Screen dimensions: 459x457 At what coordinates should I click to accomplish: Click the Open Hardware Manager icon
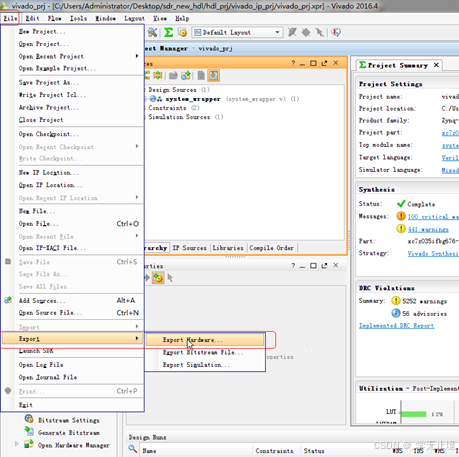coord(29,444)
